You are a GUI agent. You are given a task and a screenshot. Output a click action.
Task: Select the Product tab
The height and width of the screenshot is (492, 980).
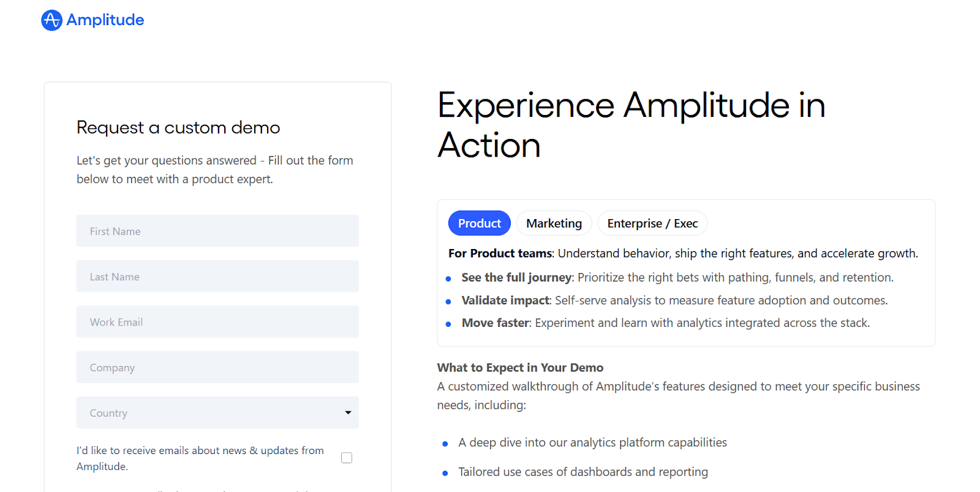480,223
